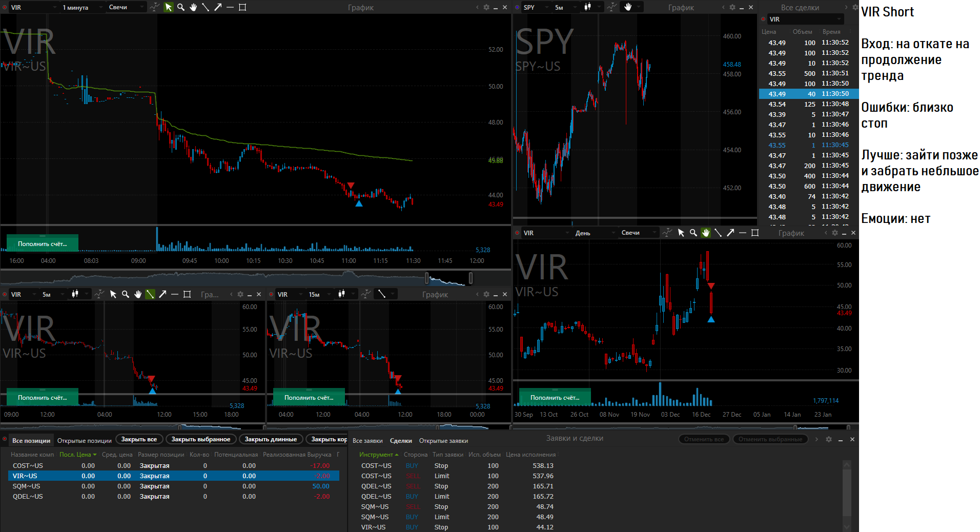
Task: Toggle the red link dot of the VIR 5m chart
Action: point(5,294)
